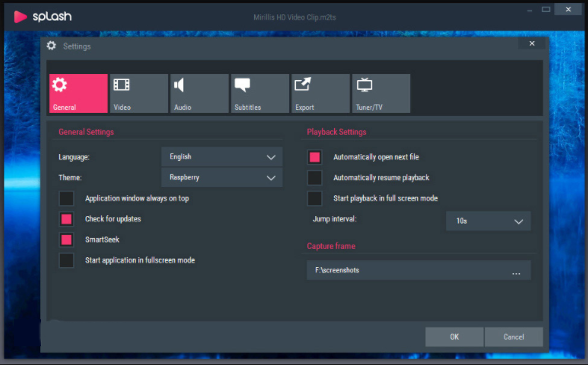Close the Splash player window
The height and width of the screenshot is (365, 588).
[x=568, y=10]
